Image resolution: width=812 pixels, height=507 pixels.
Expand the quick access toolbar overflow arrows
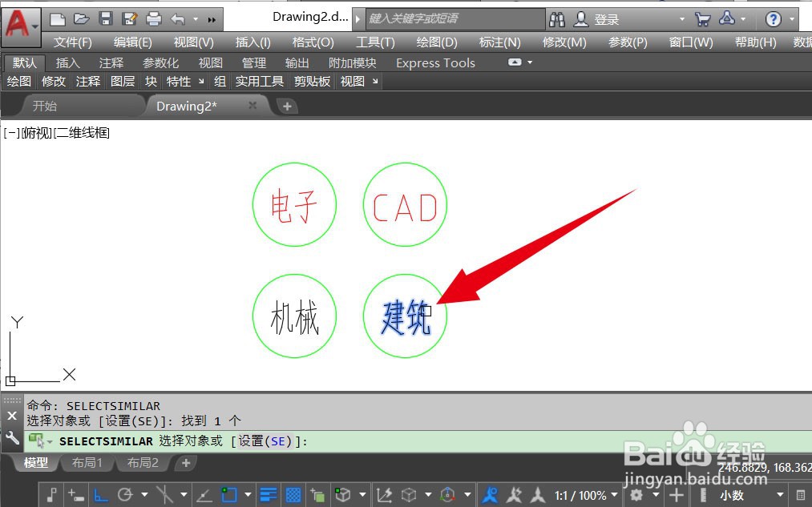(x=212, y=20)
